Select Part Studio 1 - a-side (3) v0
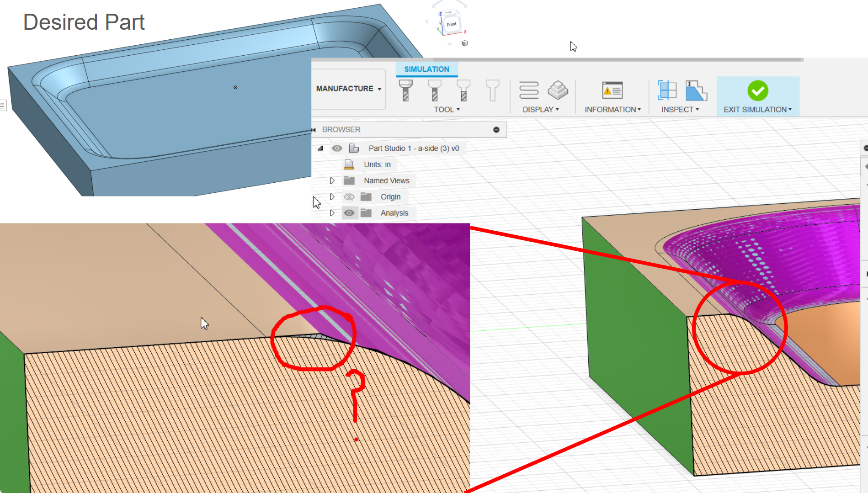The width and height of the screenshot is (868, 493). coord(414,148)
